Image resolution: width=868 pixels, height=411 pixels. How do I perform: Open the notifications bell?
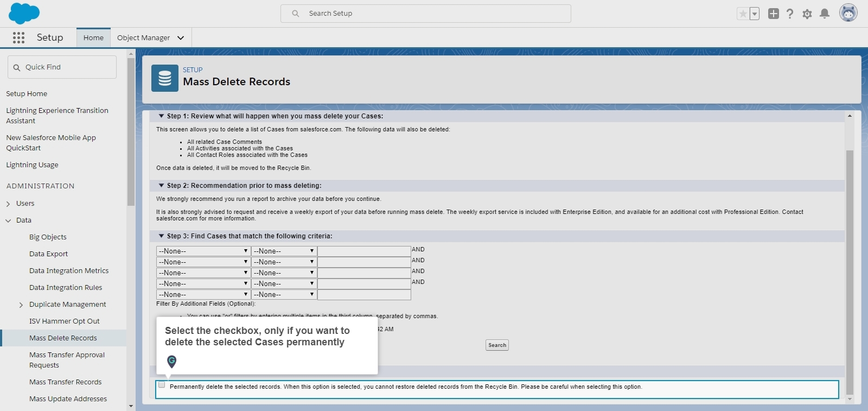[825, 14]
